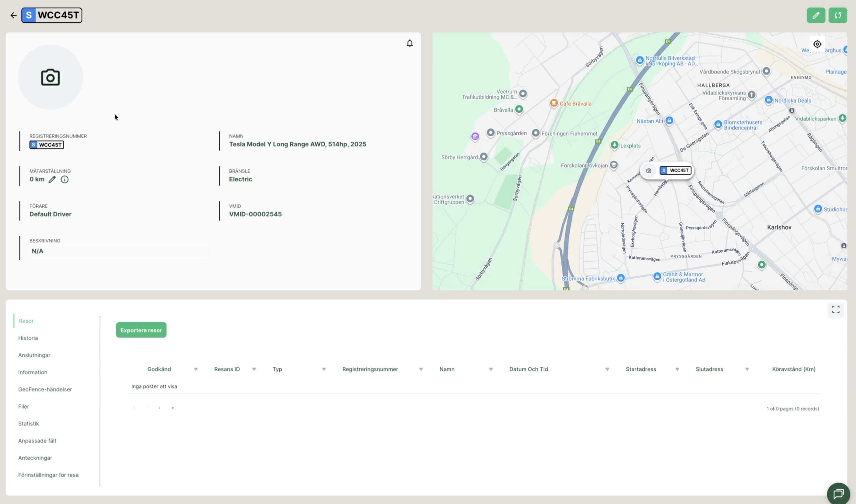Open filter for Slutadress column
This screenshot has width=856, height=504.
tap(747, 369)
